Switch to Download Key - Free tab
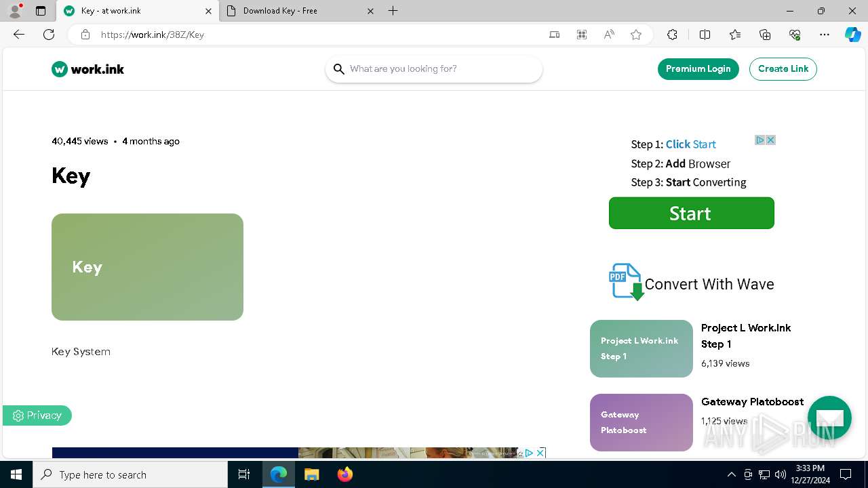This screenshot has height=488, width=868. (300, 11)
